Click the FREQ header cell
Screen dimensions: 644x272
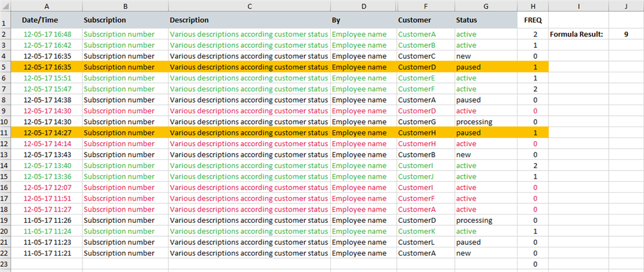tap(533, 20)
